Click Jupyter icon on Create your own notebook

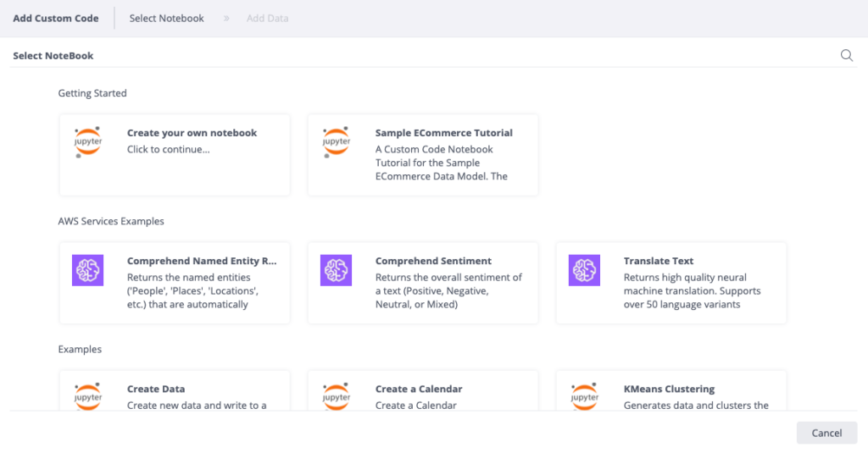pyautogui.click(x=88, y=142)
